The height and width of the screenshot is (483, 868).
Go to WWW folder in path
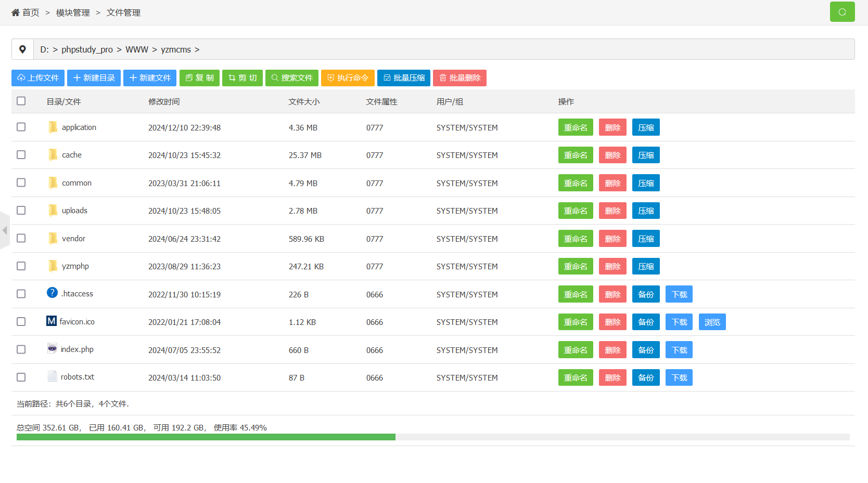(x=137, y=49)
